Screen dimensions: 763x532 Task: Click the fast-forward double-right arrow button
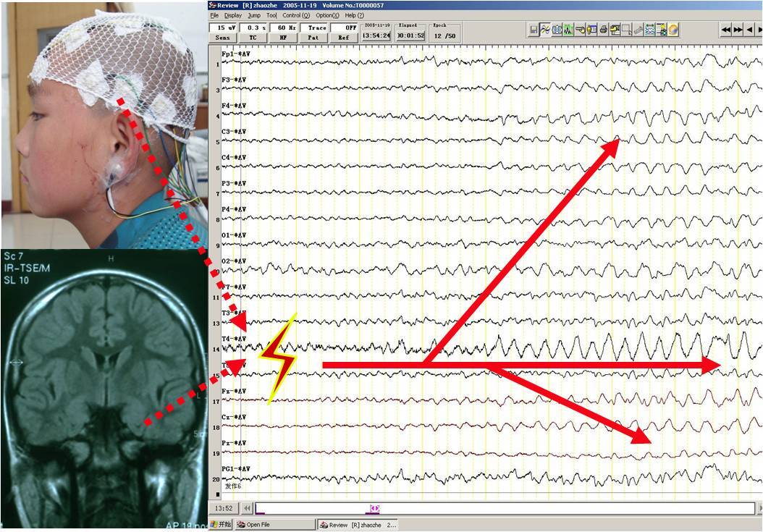(738, 30)
